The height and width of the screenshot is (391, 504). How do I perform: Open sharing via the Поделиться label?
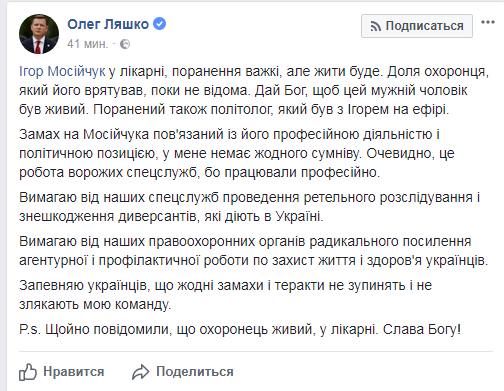point(195,372)
